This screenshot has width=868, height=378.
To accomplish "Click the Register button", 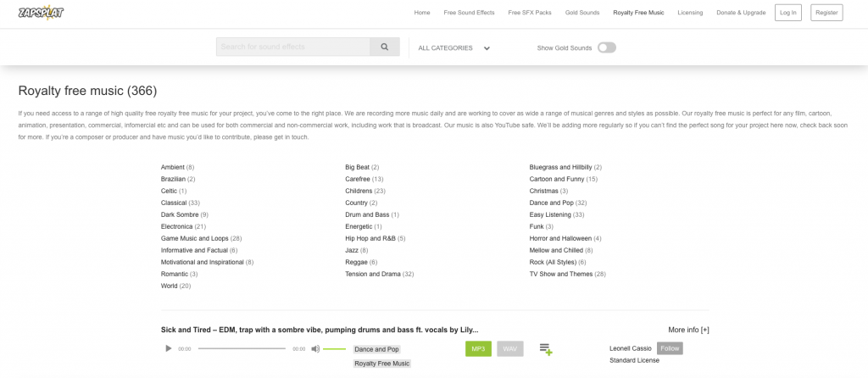I will tap(826, 13).
